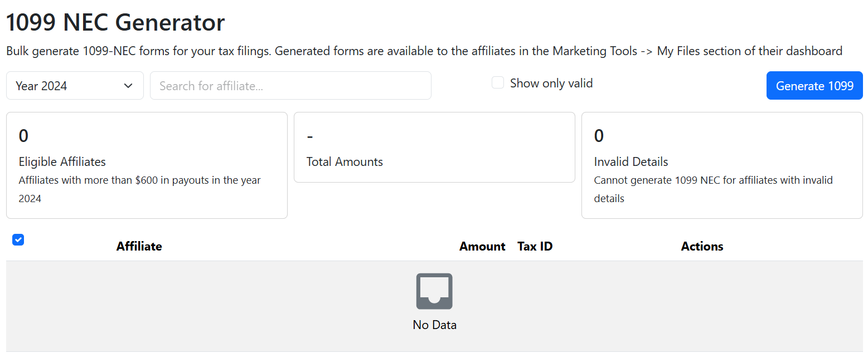Image resolution: width=868 pixels, height=358 pixels.
Task: Sort by the Affiliate column header
Action: tap(139, 247)
